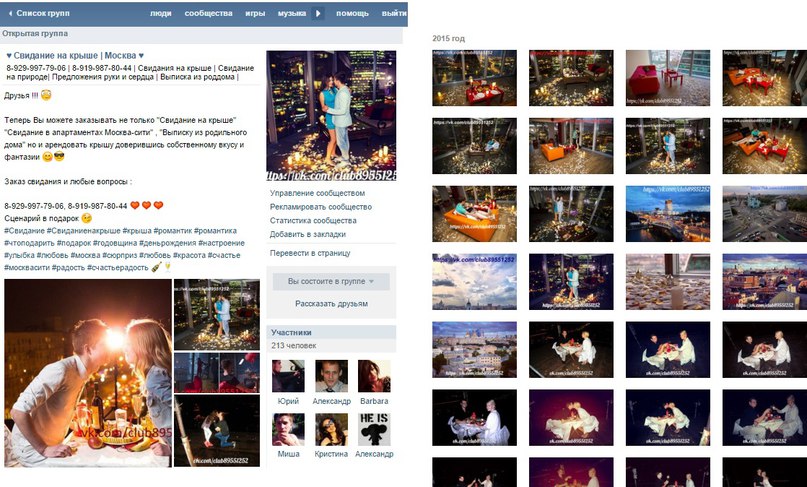Click the name Кристина
This screenshot has width=807, height=487.
331,454
